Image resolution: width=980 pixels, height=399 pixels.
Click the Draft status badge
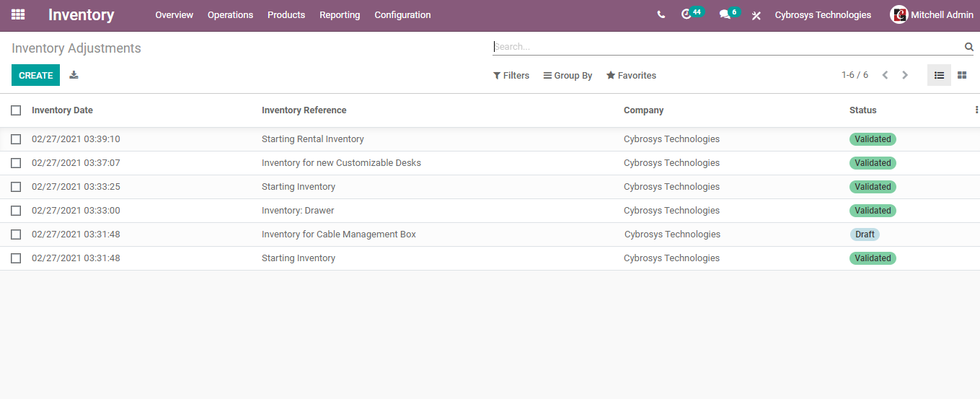click(x=865, y=234)
